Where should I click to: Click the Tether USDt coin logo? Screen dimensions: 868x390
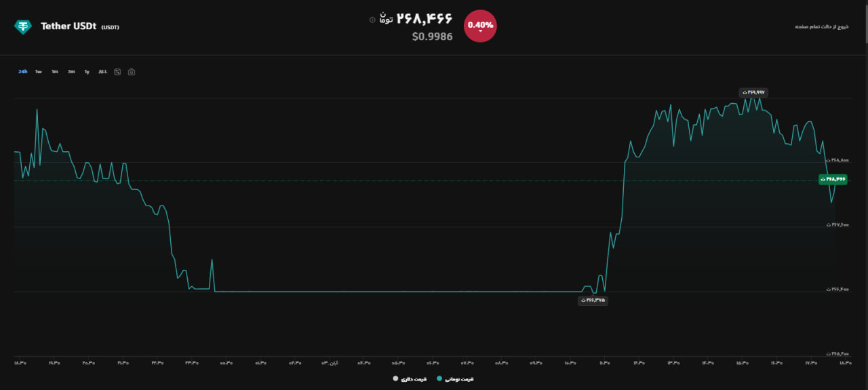coord(23,26)
